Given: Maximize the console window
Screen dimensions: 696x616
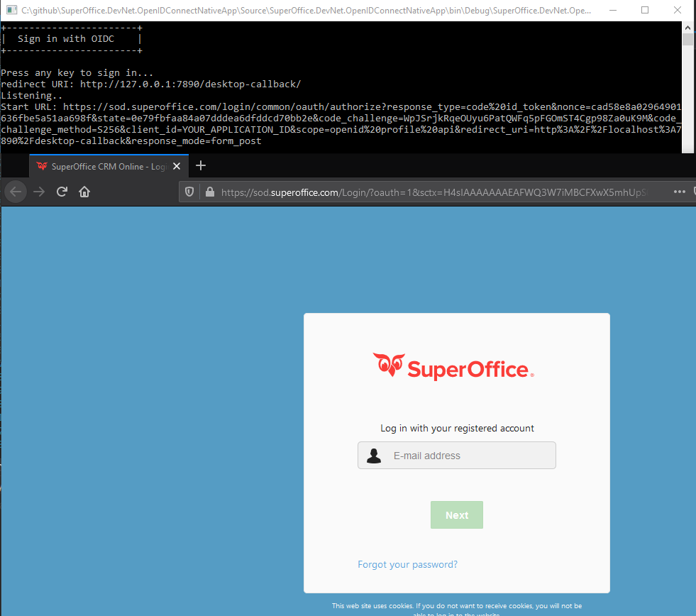Looking at the screenshot, I should click(x=645, y=10).
